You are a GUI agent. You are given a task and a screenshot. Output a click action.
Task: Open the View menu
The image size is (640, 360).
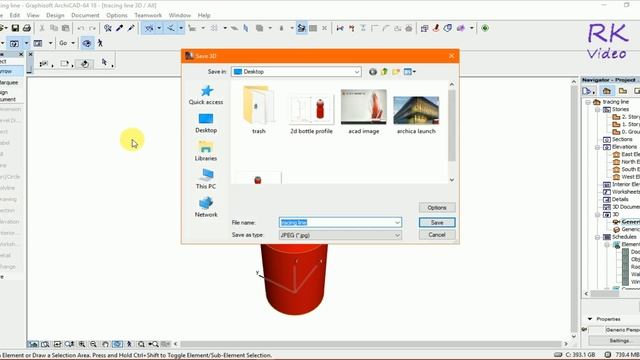click(33, 15)
